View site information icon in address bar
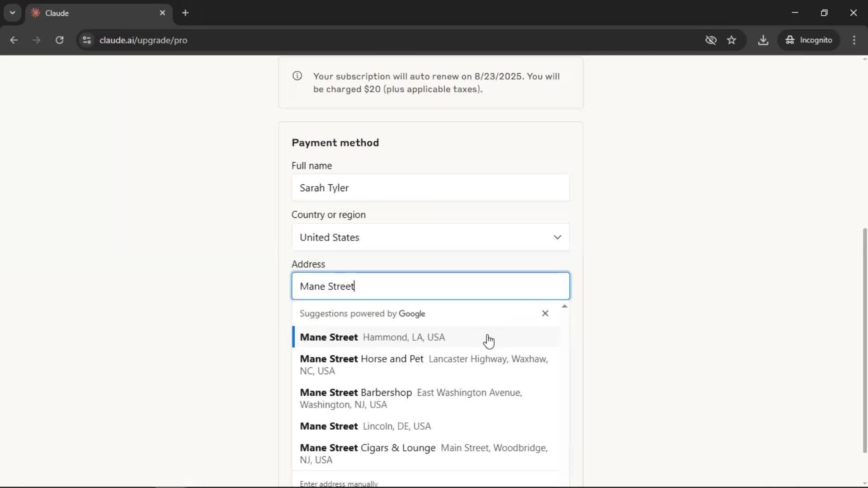Image resolution: width=868 pixels, height=488 pixels. pos(87,40)
